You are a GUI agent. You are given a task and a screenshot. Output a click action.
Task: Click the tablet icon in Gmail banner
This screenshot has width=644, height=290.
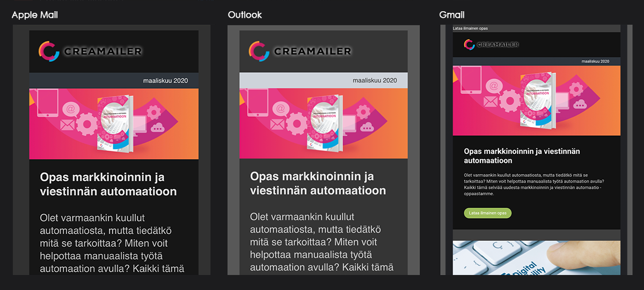point(471,81)
